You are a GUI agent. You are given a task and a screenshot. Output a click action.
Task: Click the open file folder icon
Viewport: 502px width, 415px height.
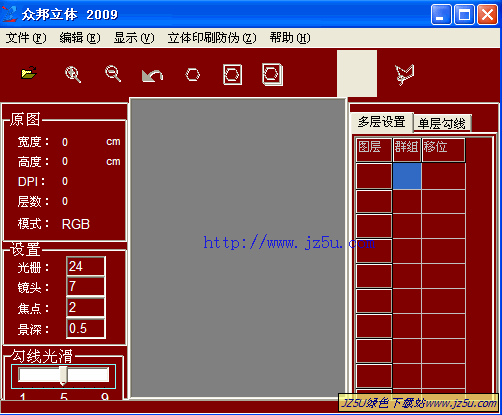coord(29,72)
